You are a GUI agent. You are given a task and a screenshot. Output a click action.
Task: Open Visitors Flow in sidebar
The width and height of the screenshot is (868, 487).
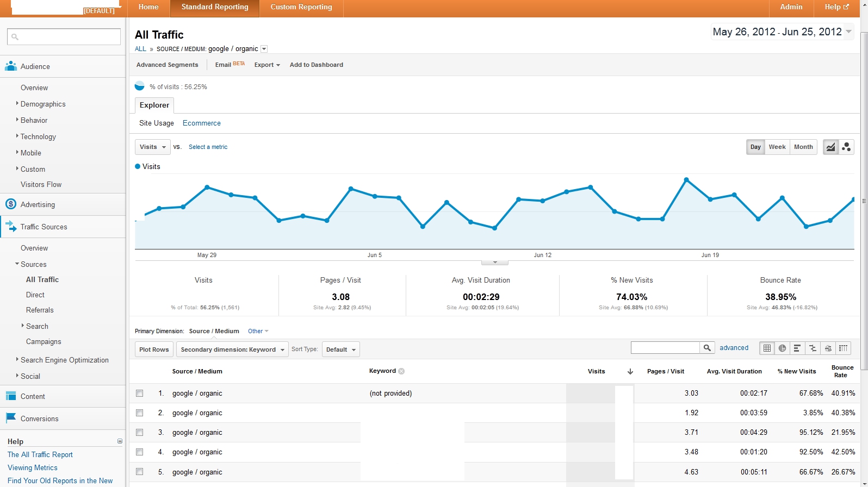(x=41, y=184)
